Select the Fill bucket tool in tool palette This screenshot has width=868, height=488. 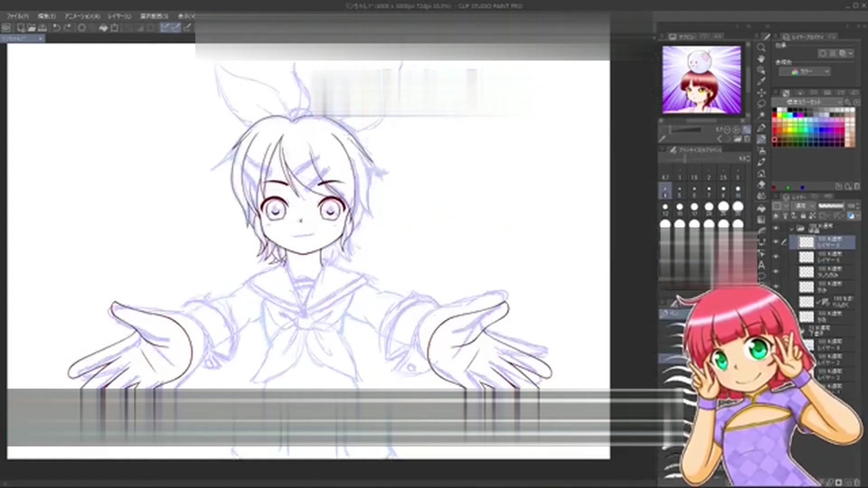pyautogui.click(x=761, y=208)
